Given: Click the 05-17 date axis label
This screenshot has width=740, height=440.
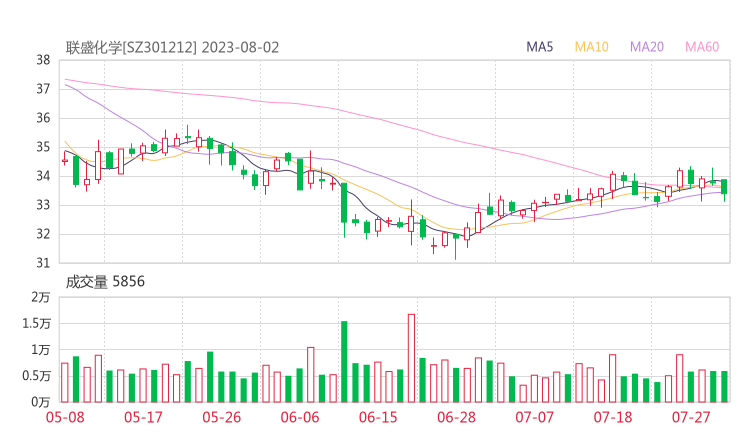Looking at the screenshot, I should tap(143, 417).
